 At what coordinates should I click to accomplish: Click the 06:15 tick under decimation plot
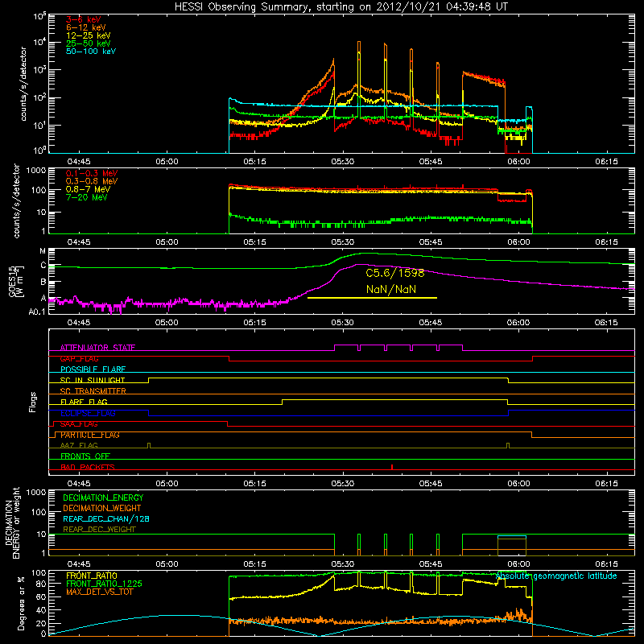tap(606, 564)
